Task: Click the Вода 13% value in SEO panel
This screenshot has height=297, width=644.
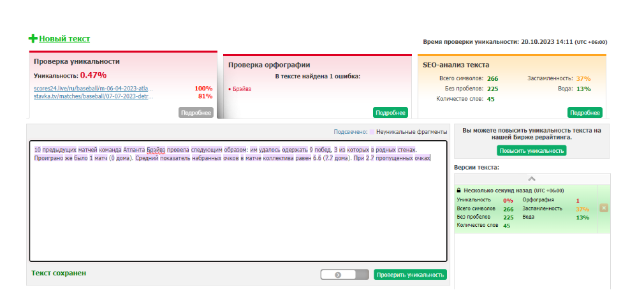Action: (583, 89)
